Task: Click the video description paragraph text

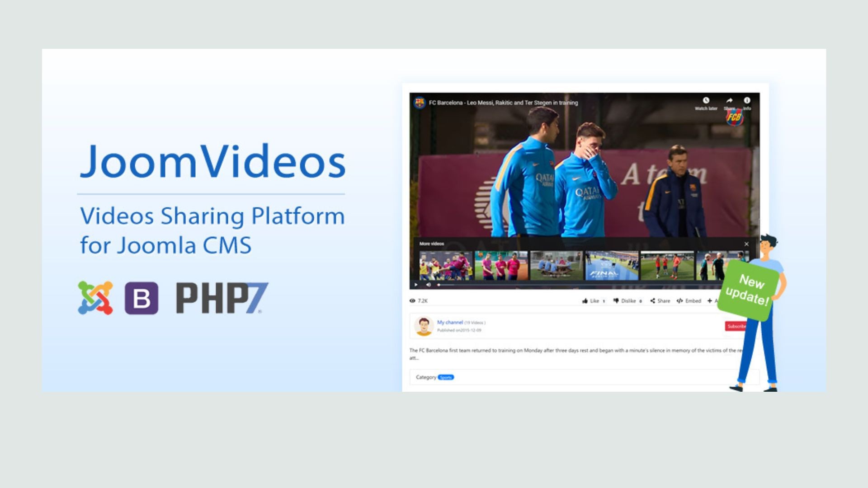Action: (x=576, y=354)
